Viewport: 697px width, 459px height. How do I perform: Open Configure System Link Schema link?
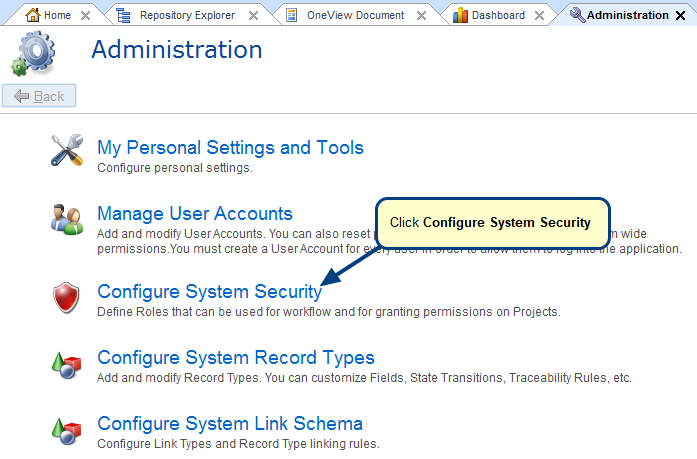coord(230,423)
